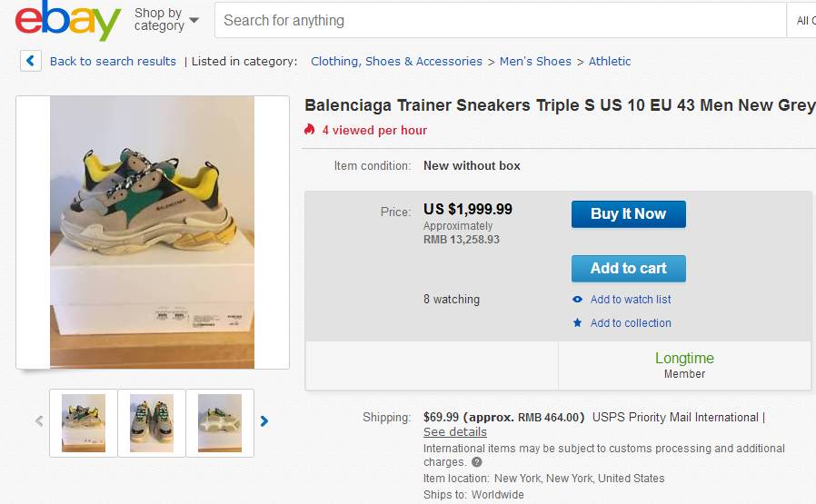Viewport: 816px width, 504px height.
Task: Select the first sneaker thumbnail
Action: [84, 422]
